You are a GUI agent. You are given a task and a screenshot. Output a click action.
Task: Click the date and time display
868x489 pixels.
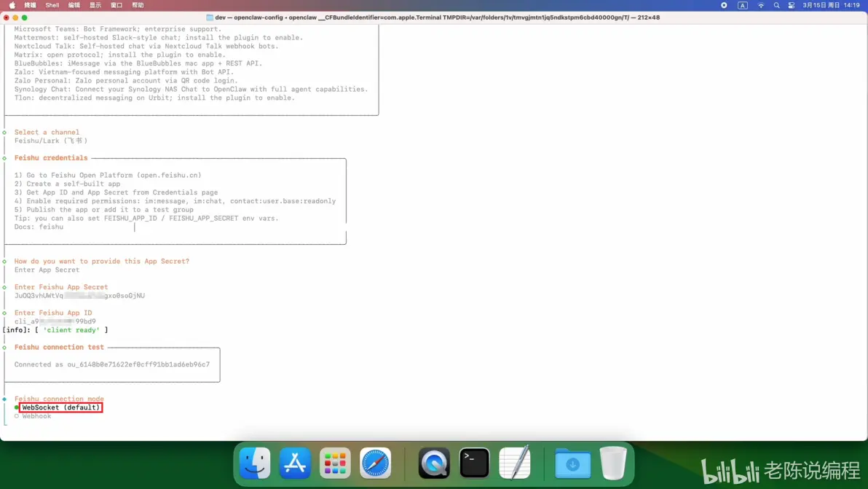(x=831, y=5)
